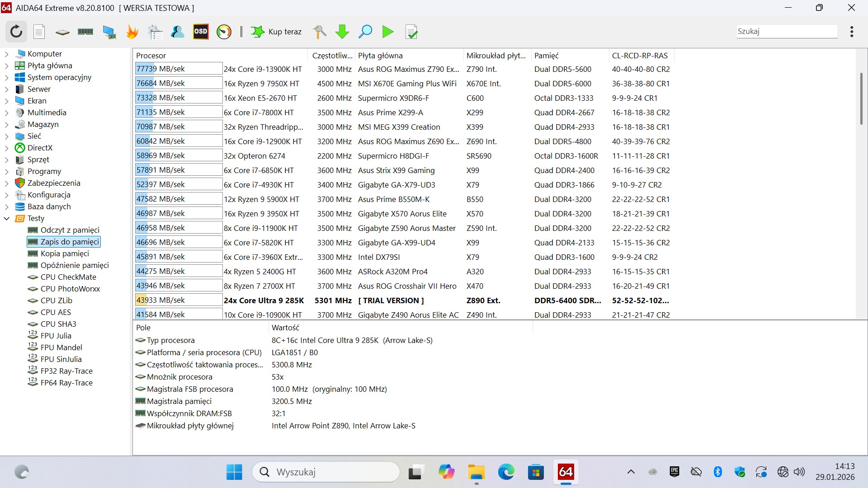868x488 pixels.
Task: Collapse the Testy tree node
Action: tap(7, 219)
